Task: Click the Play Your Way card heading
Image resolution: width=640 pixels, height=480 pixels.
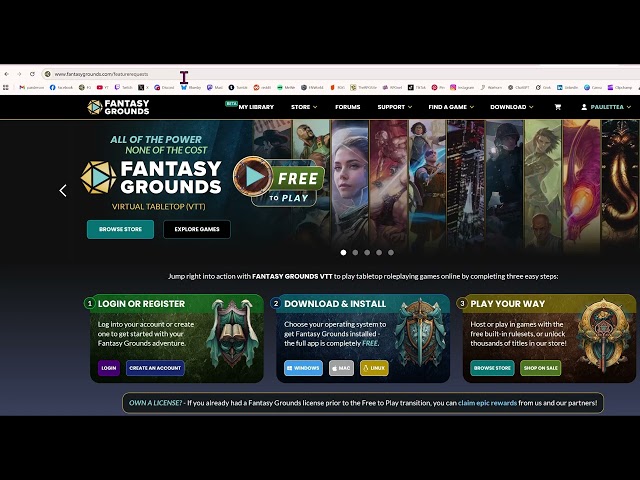Action: click(x=507, y=304)
